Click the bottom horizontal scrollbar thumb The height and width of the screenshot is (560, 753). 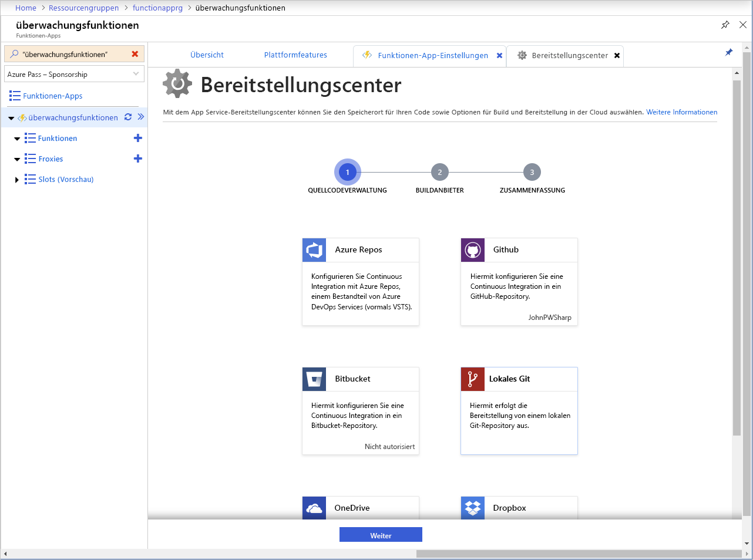tap(579, 554)
